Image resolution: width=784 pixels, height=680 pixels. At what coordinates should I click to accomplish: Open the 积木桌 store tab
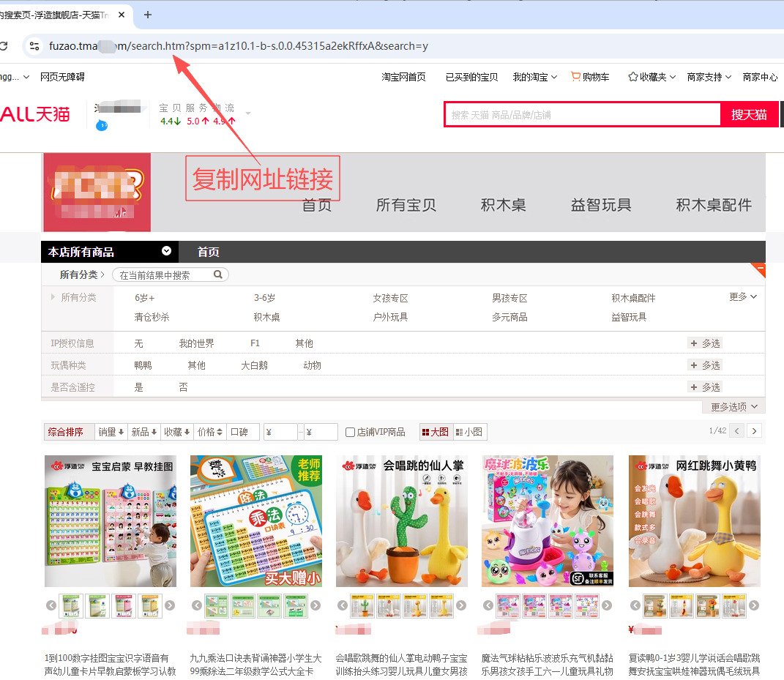503,205
